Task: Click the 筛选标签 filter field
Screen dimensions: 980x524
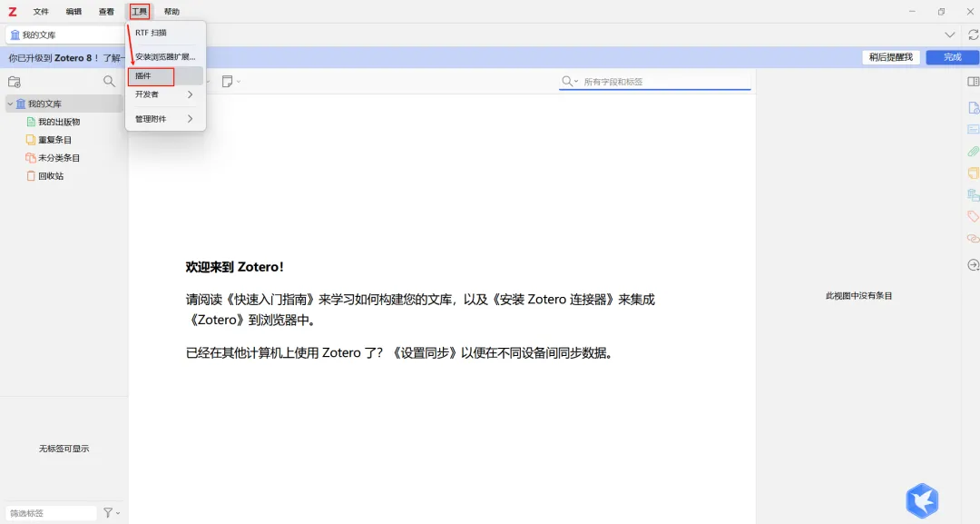Action: (x=51, y=513)
